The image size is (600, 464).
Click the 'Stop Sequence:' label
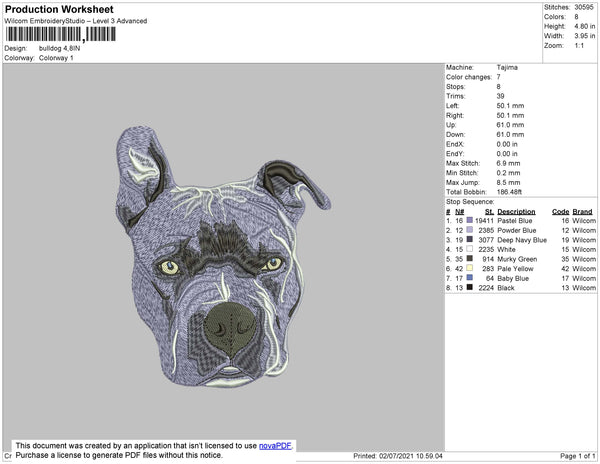point(470,202)
